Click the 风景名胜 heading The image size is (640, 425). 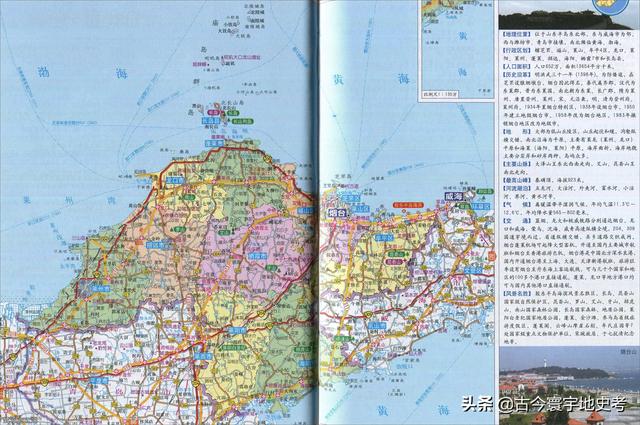coord(517,293)
